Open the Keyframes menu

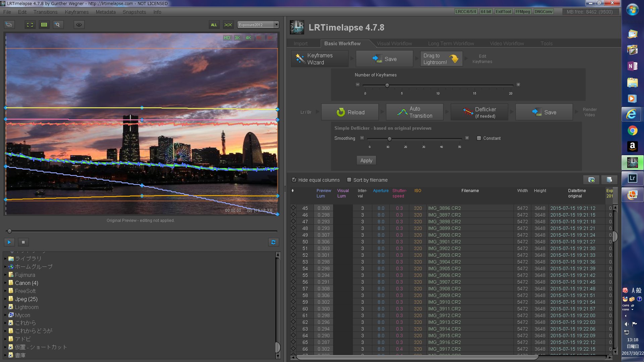[x=77, y=12]
